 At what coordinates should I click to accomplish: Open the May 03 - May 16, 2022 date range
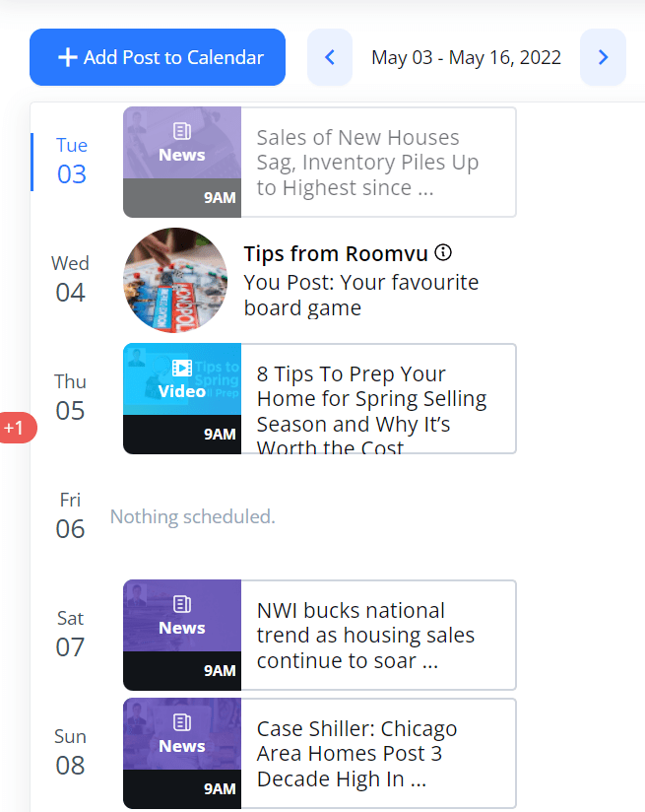pos(466,57)
